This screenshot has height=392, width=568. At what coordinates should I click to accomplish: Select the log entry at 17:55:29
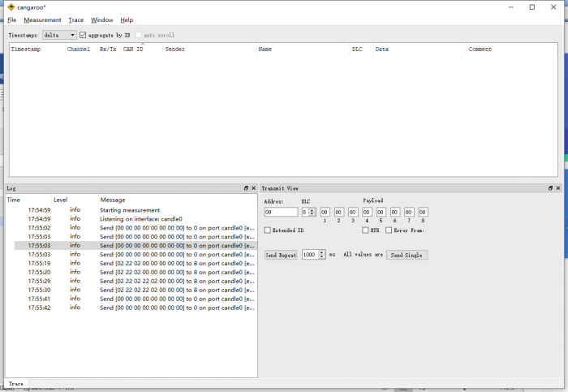pos(136,281)
